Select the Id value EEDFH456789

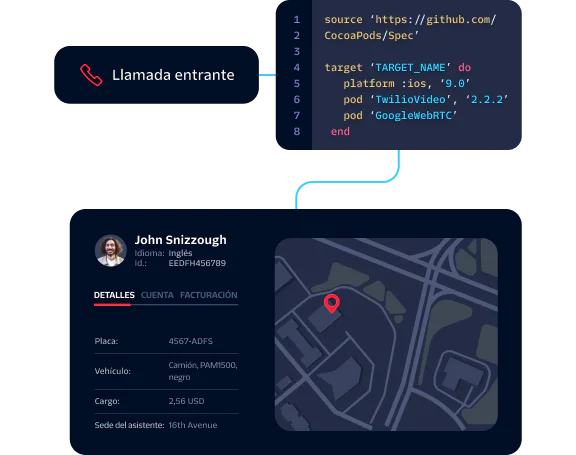tap(197, 263)
